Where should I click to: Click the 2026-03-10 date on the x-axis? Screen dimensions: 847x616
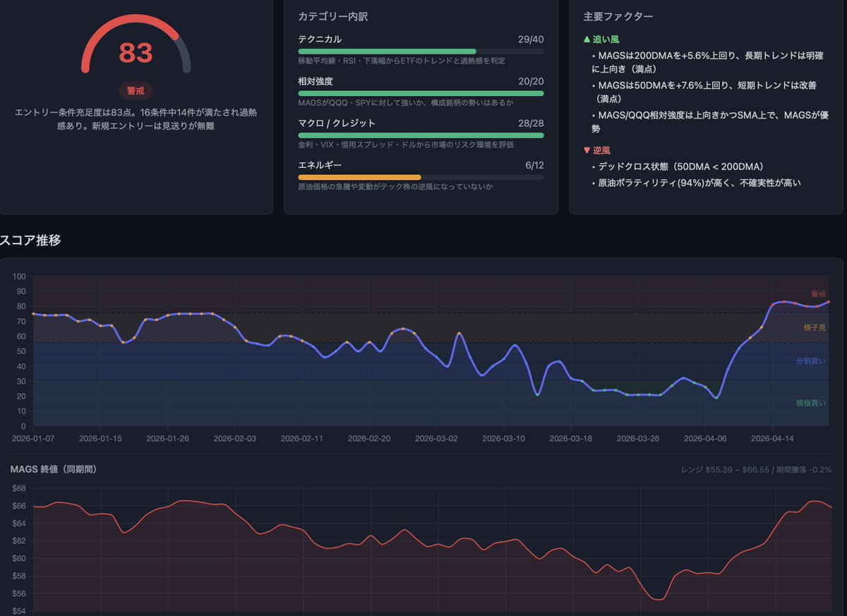coord(504,438)
